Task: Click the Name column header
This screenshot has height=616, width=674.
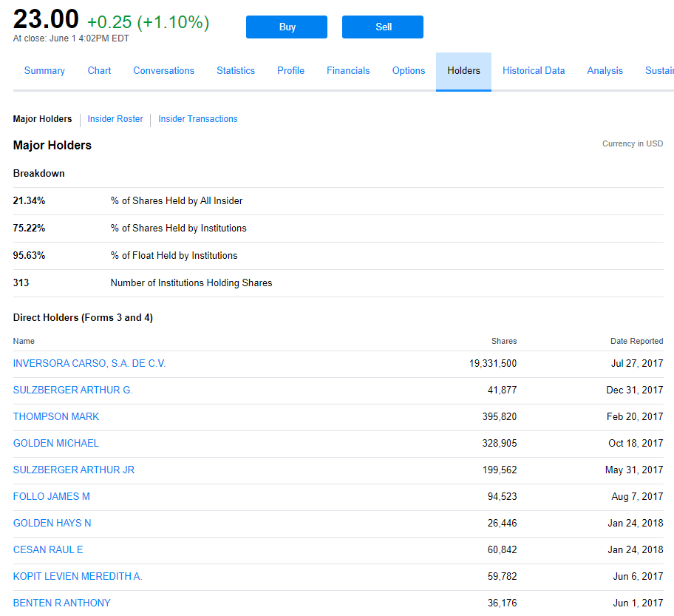Action: pos(24,342)
